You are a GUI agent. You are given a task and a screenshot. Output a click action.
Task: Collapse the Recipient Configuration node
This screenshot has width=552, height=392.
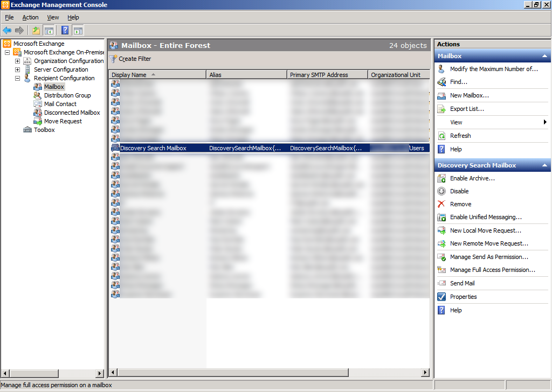pyautogui.click(x=17, y=79)
